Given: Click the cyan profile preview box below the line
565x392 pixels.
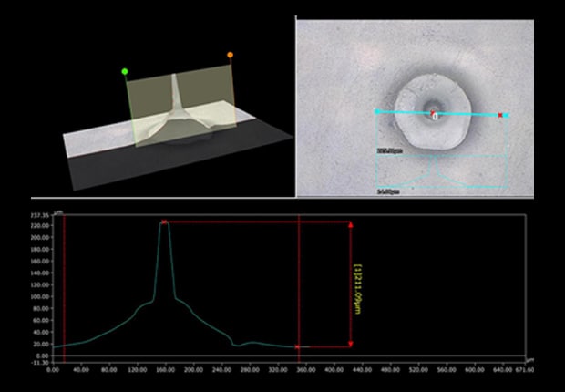Looking at the screenshot, I should [x=437, y=171].
